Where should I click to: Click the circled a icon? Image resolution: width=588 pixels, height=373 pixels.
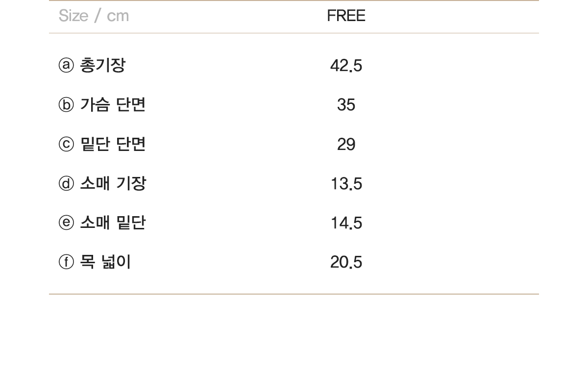click(66, 65)
